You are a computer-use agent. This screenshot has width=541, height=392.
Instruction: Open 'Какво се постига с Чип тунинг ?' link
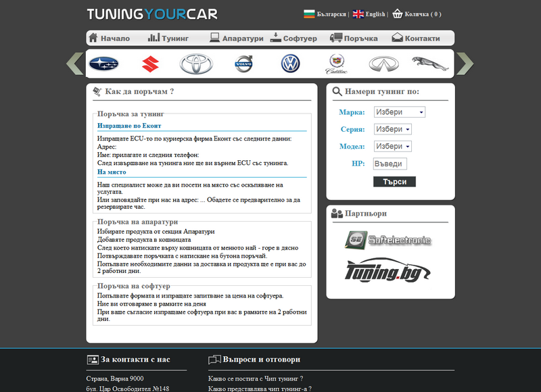(256, 378)
